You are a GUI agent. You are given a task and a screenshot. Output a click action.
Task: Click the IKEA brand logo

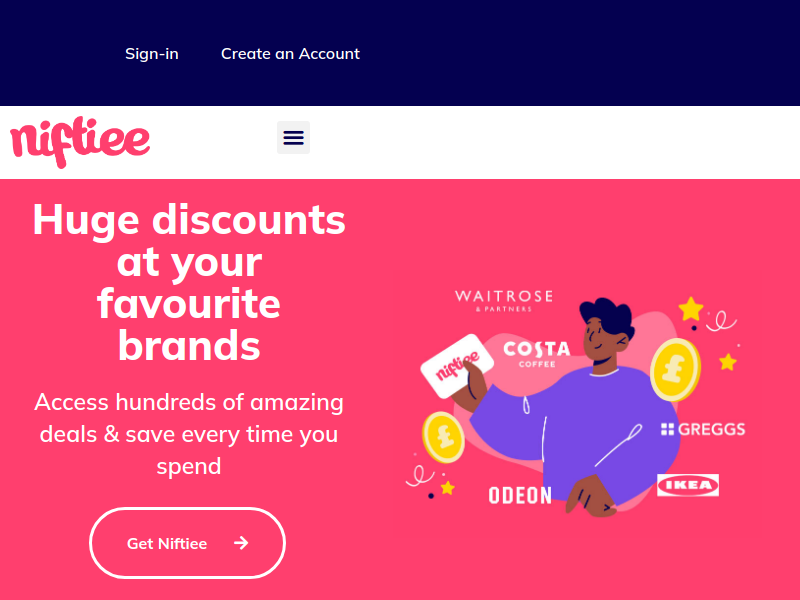point(688,485)
